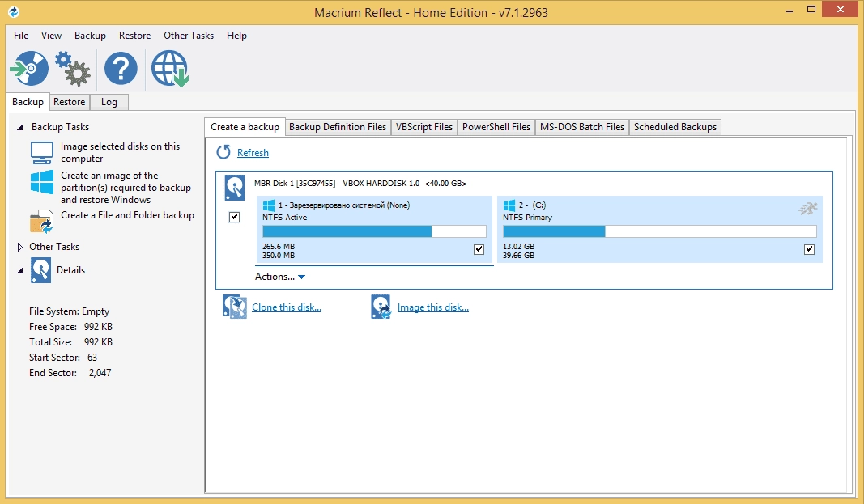This screenshot has height=504, width=864.
Task: Click the running man icon on partition C:
Action: click(808, 209)
